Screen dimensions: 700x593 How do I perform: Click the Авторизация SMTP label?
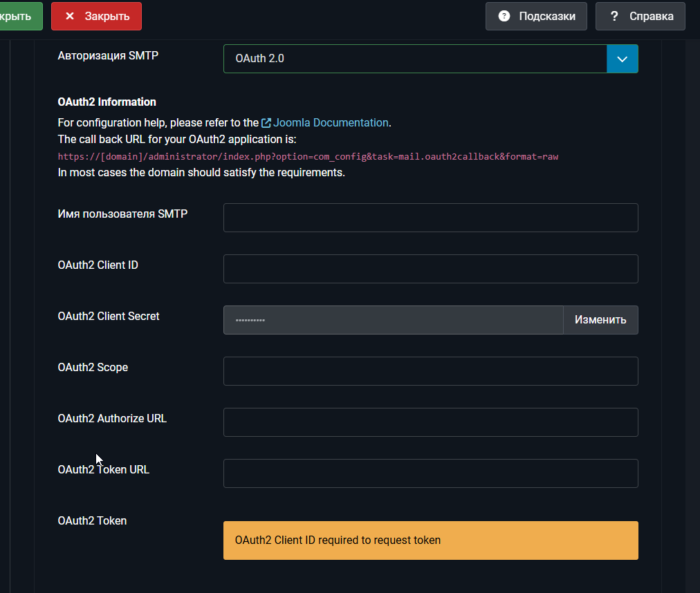(108, 56)
